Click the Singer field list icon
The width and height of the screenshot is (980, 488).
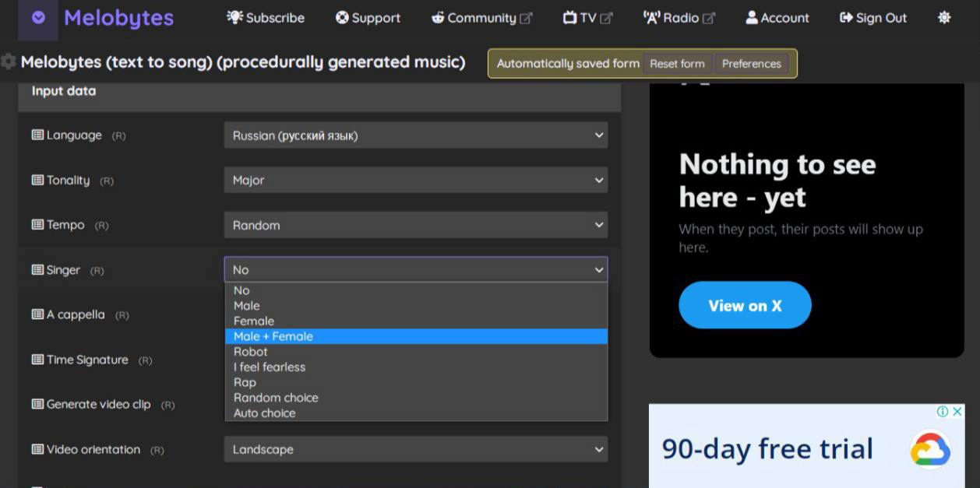click(x=37, y=270)
